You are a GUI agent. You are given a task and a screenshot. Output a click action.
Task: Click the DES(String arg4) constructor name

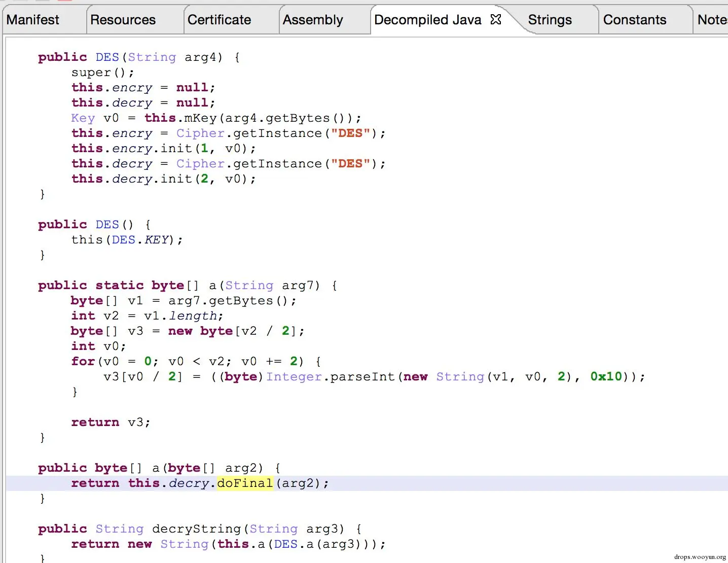(x=107, y=57)
